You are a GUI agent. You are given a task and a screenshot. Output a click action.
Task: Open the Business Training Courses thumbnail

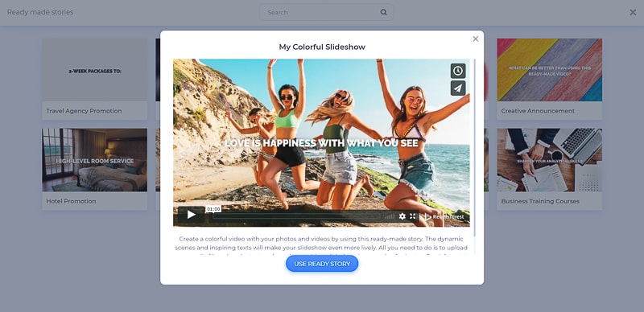tap(550, 160)
